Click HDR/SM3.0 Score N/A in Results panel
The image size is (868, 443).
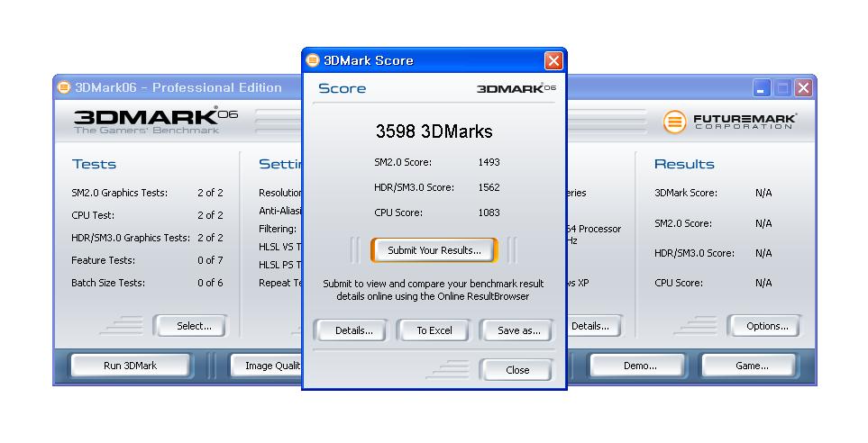tap(713, 253)
